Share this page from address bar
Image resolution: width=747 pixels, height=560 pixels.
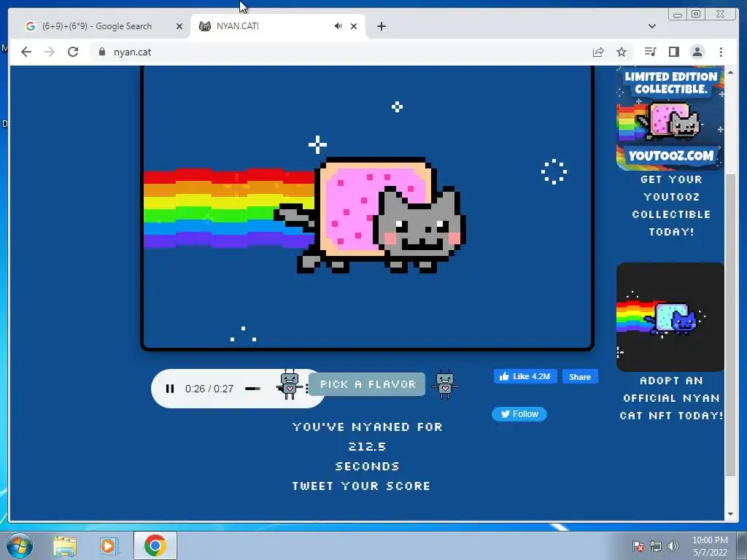[598, 52]
